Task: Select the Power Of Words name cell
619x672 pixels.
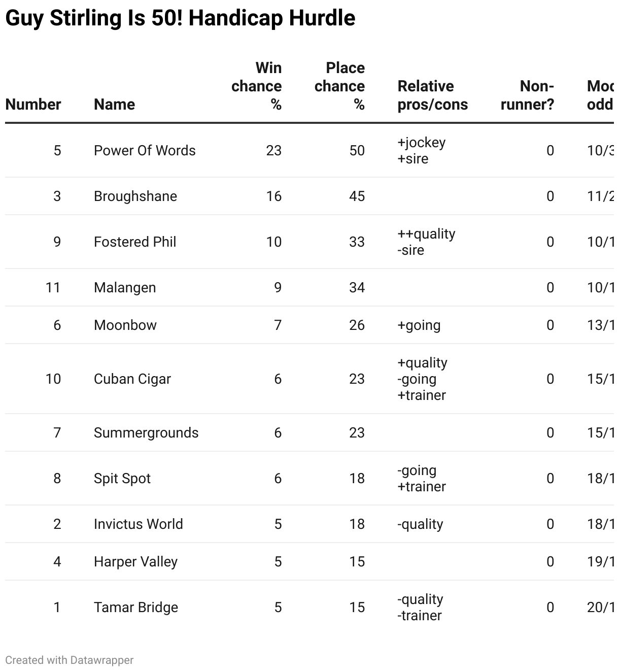Action: click(x=145, y=151)
